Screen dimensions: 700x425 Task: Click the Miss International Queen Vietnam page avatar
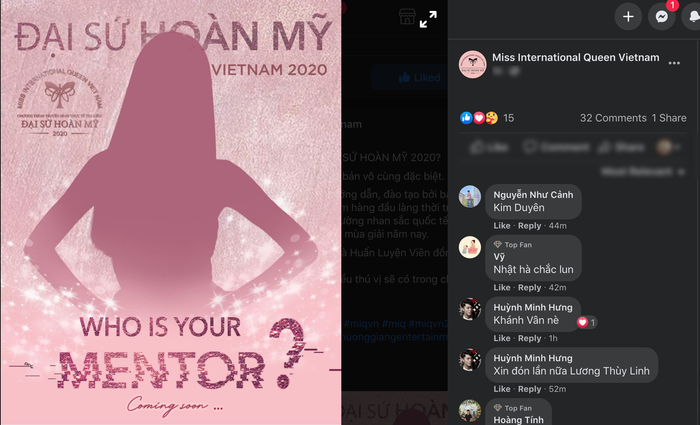point(472,64)
